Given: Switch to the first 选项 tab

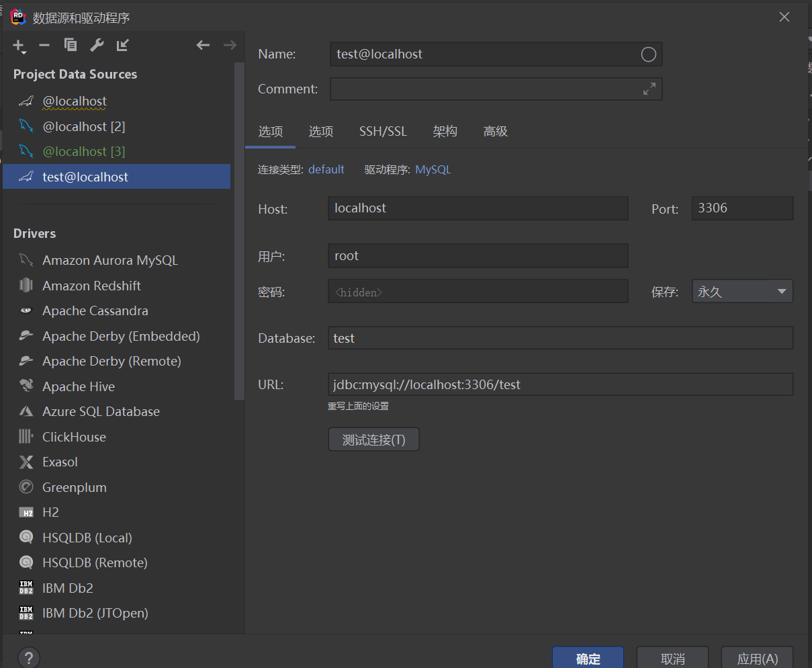Looking at the screenshot, I should click(x=271, y=132).
